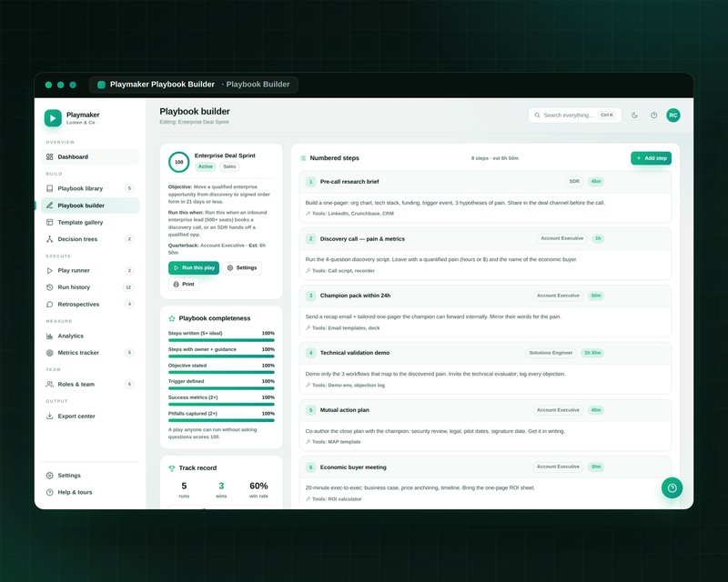Click Tools: LinkedIn, Crunchbase, CRM line
This screenshot has width=728, height=582.
point(349,214)
